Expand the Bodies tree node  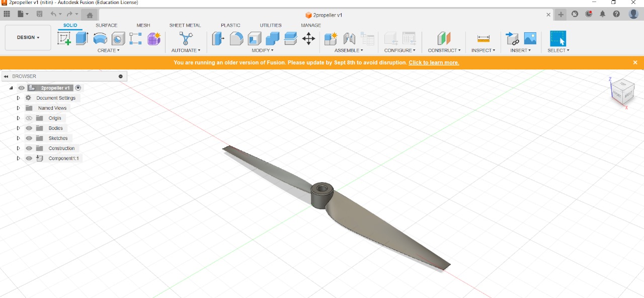tap(18, 128)
